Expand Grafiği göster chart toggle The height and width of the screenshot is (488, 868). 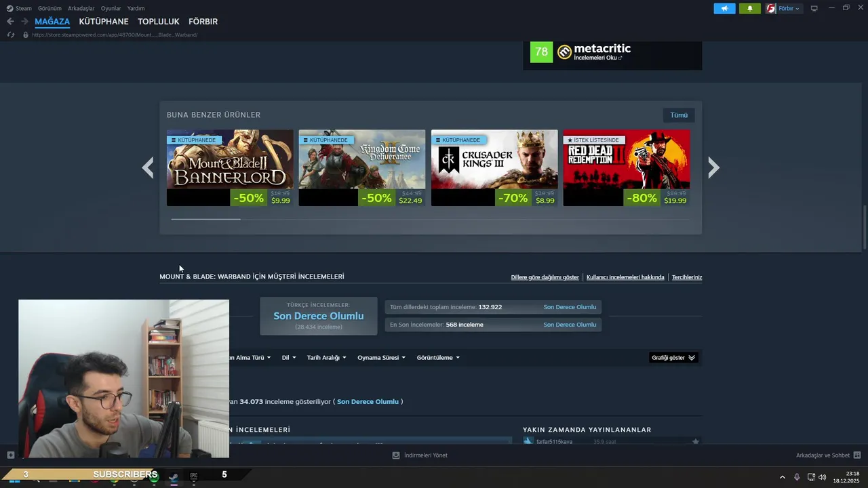point(673,358)
